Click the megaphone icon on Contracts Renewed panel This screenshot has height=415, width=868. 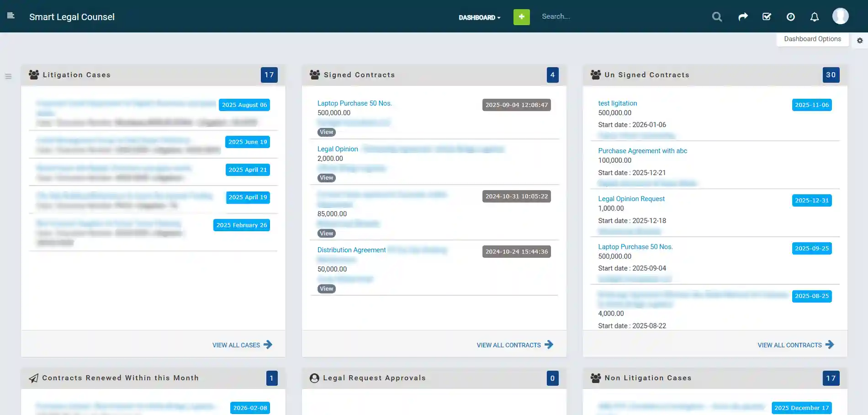click(33, 378)
